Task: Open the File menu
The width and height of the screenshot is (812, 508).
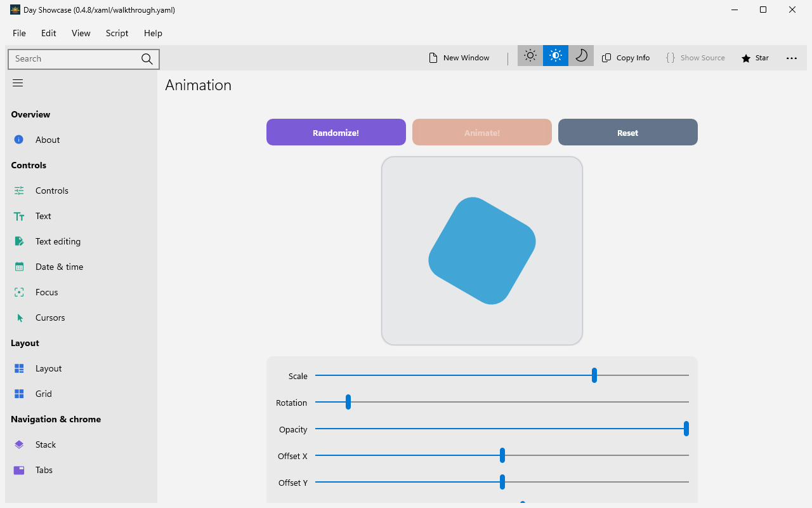Action: (19, 33)
